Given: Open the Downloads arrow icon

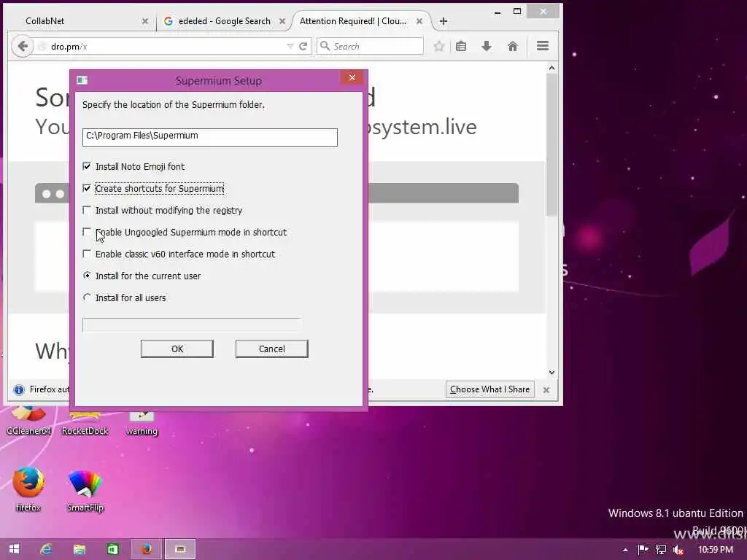Looking at the screenshot, I should pyautogui.click(x=487, y=46).
